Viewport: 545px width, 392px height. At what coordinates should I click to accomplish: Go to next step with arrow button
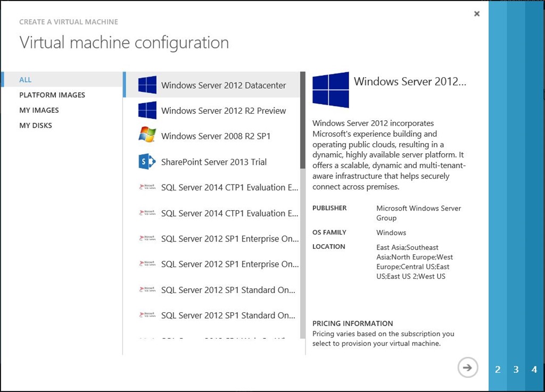468,368
